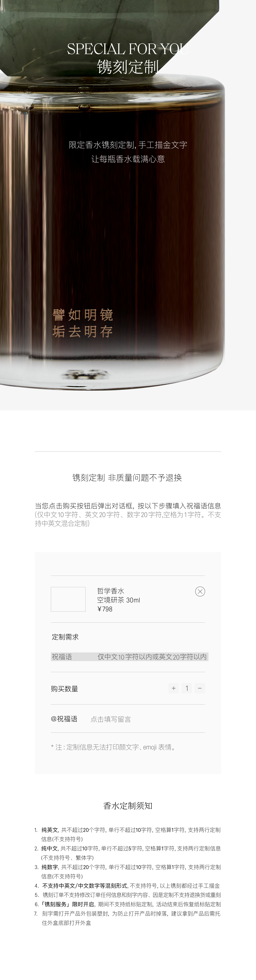Click the 购买数量 label
Image resolution: width=256 pixels, height=980 pixels.
64,689
